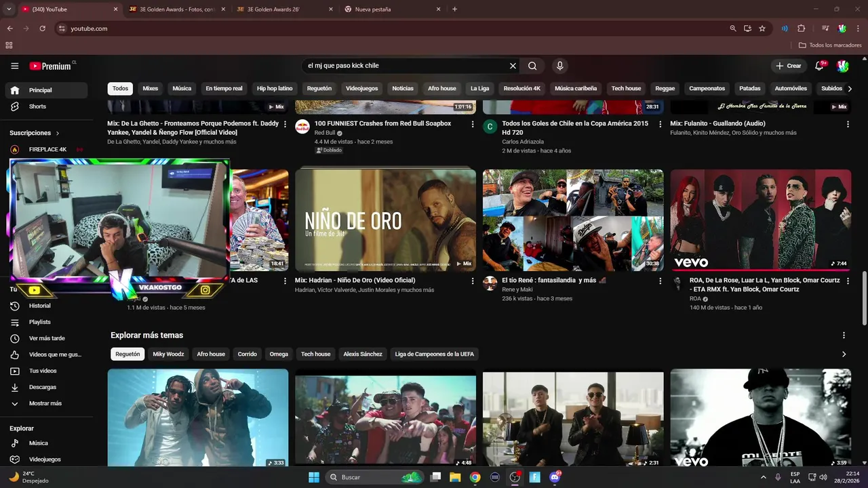Open new Chrome tab with plus

454,9
